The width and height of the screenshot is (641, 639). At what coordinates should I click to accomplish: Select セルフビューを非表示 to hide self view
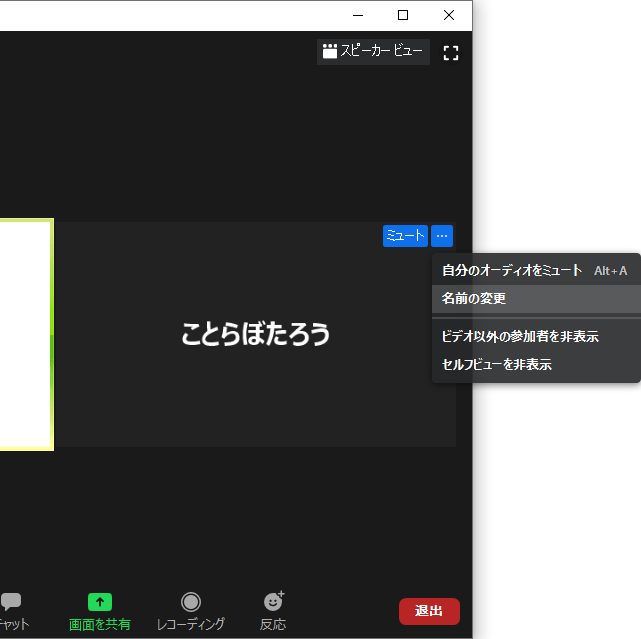[x=497, y=364]
